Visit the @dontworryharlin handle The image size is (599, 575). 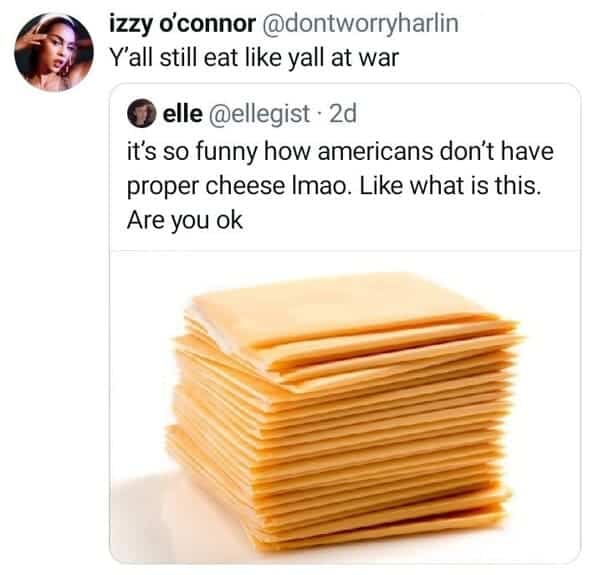(x=360, y=23)
